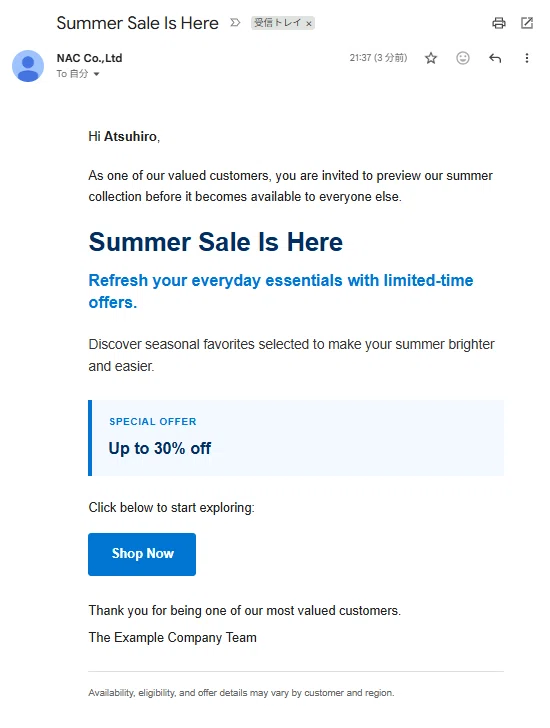Remove the 受信トレイ label with its x
The width and height of the screenshot is (550, 728).
(309, 23)
